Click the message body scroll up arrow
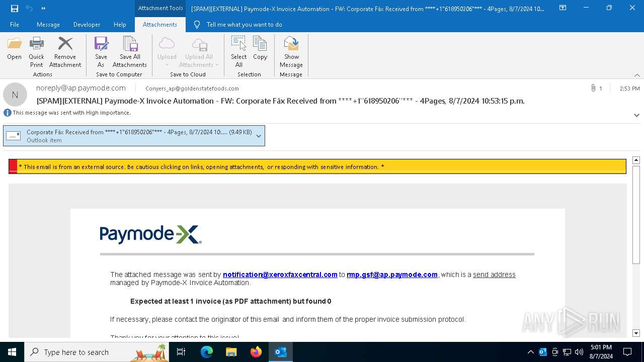This screenshot has width=644, height=362. pos(636,160)
